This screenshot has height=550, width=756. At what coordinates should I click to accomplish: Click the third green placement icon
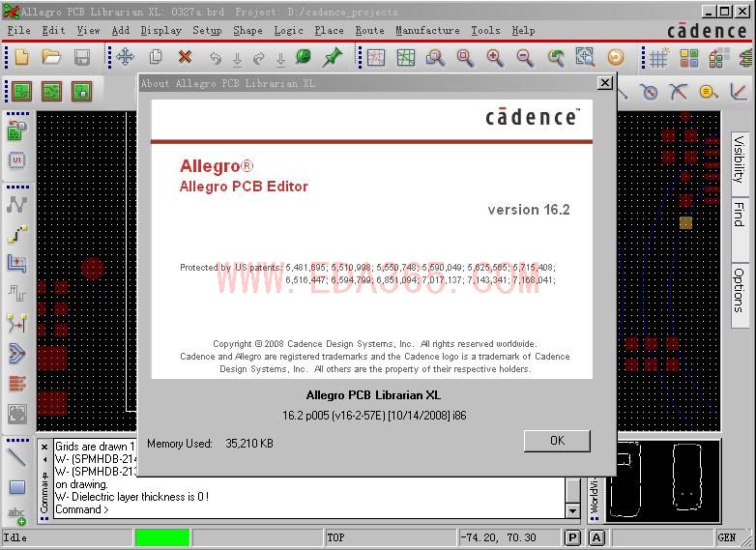[81, 91]
